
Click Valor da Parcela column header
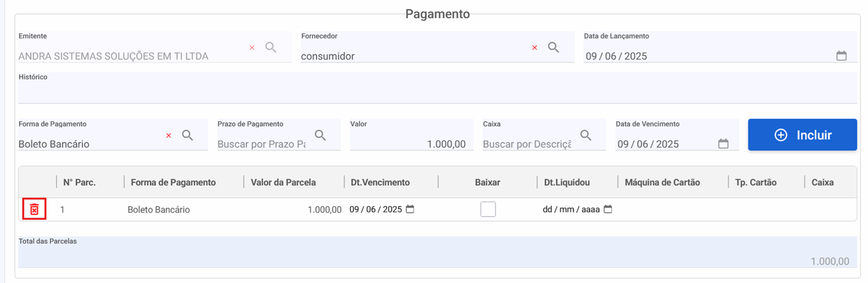pyautogui.click(x=283, y=182)
